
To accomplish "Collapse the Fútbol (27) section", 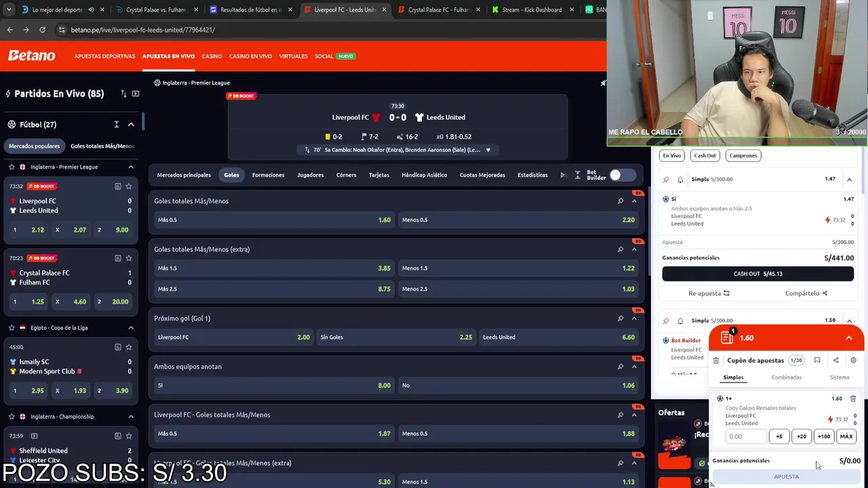I will (x=131, y=125).
